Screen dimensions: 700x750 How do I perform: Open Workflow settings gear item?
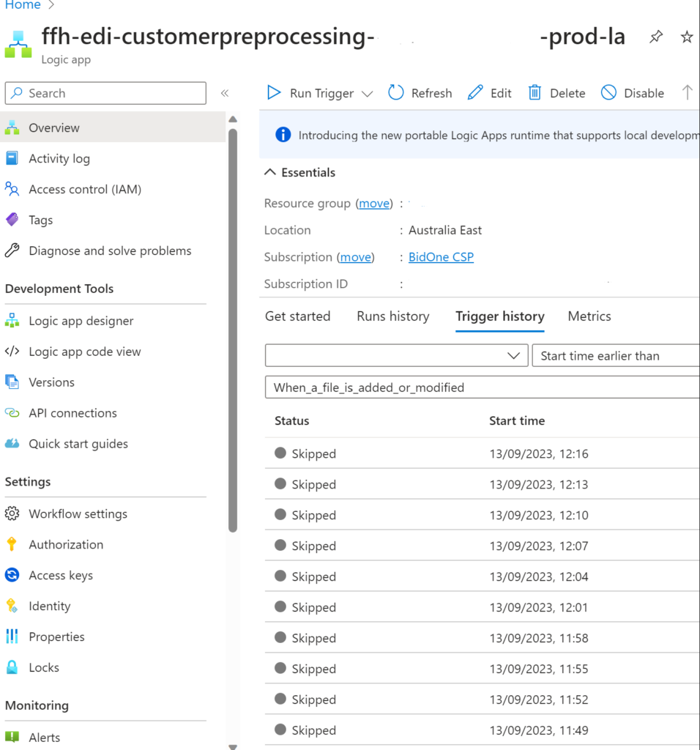pyautogui.click(x=78, y=513)
